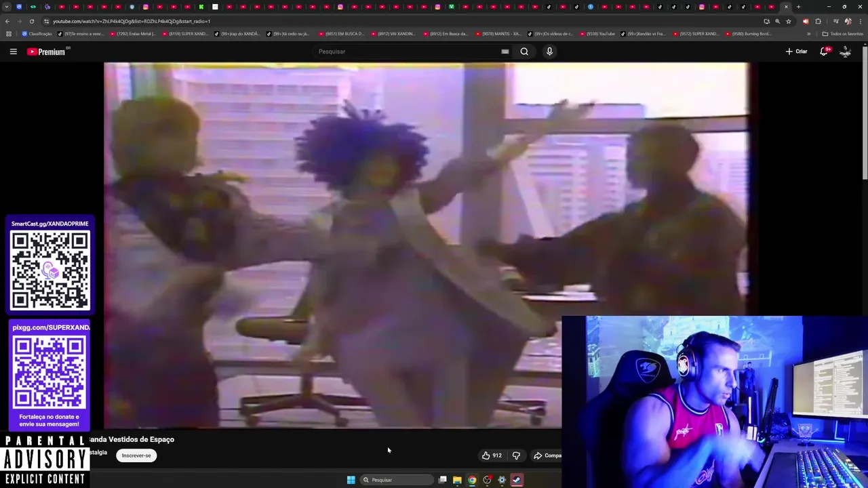Open the zoom magnifier icon in address bar
Screen dimensions: 868x488
point(777,21)
